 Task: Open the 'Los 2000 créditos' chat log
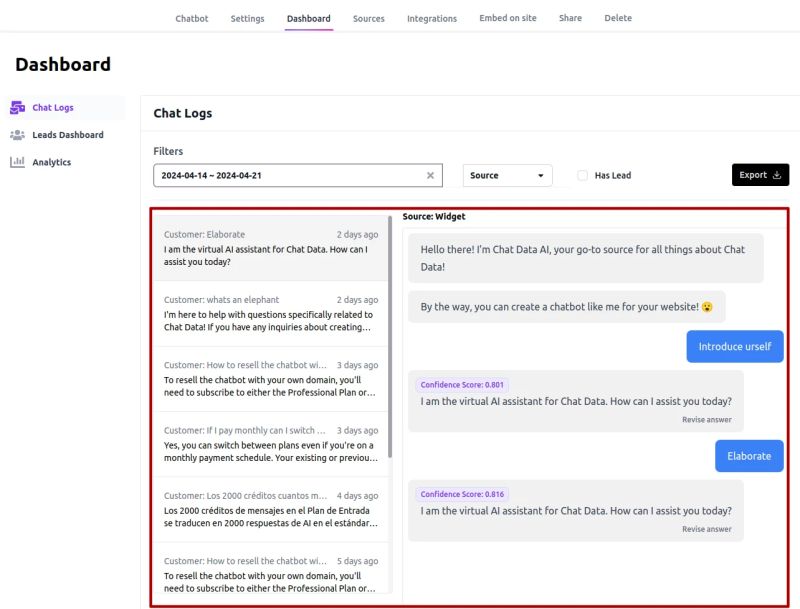click(271, 509)
